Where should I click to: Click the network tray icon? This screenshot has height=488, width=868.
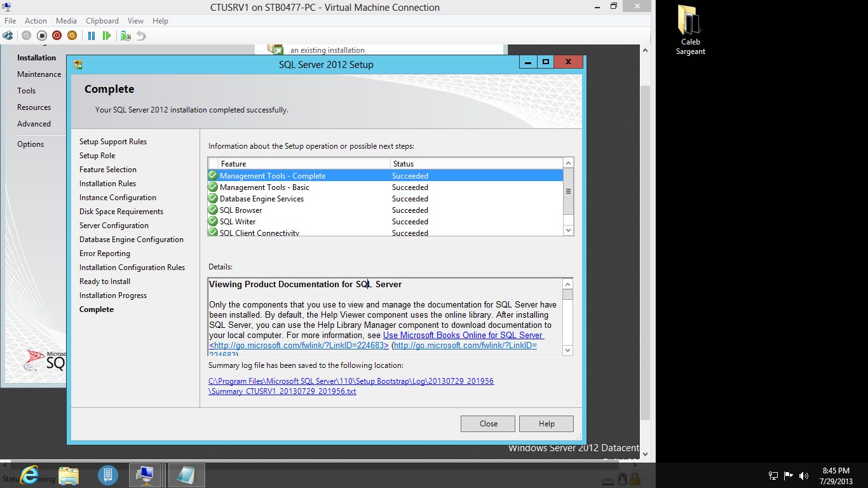pyautogui.click(x=773, y=475)
